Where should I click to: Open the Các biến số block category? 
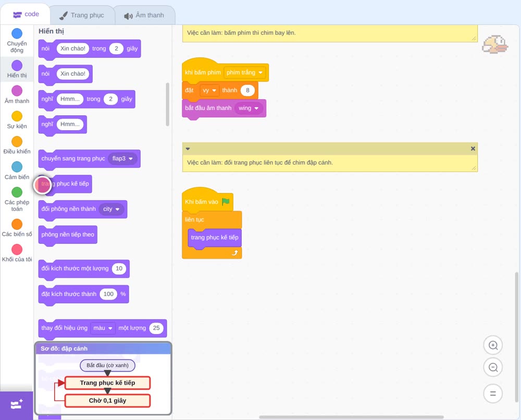(x=17, y=228)
